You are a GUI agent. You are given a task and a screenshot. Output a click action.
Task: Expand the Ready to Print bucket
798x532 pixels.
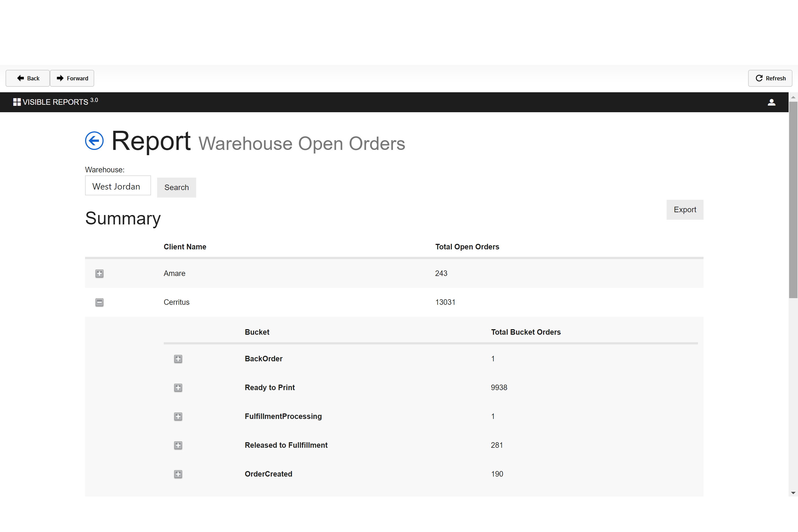point(178,388)
